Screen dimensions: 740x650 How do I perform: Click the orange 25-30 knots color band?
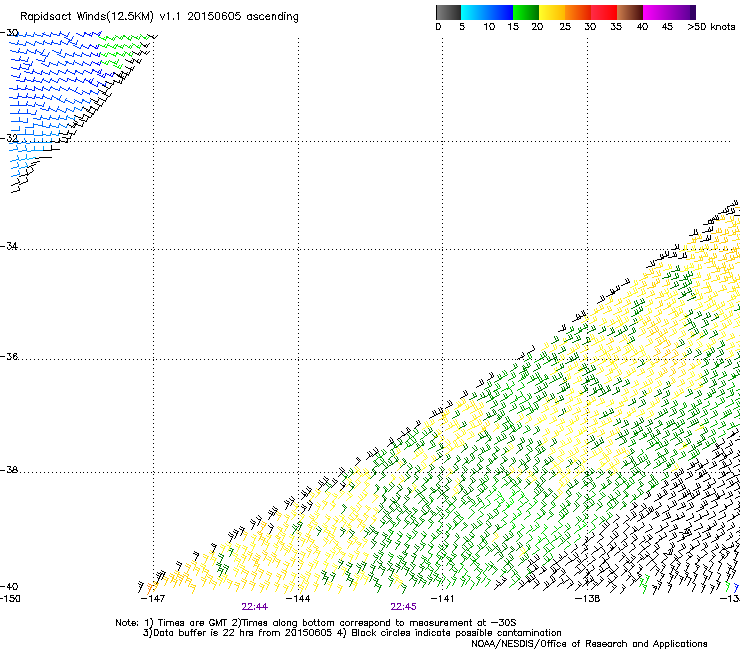point(578,12)
